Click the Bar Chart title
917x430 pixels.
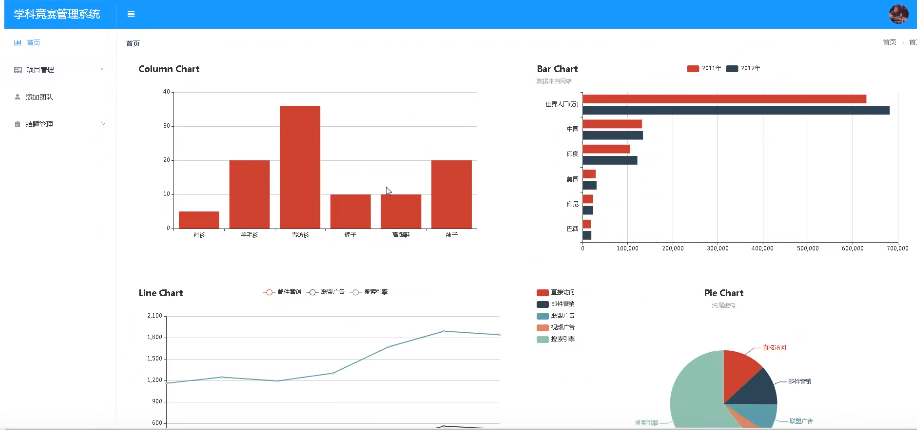click(x=557, y=69)
